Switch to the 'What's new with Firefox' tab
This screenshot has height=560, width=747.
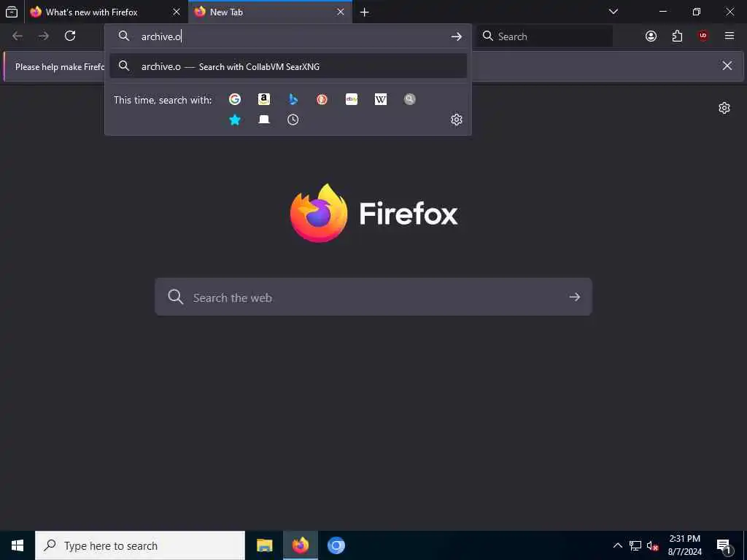[106, 12]
